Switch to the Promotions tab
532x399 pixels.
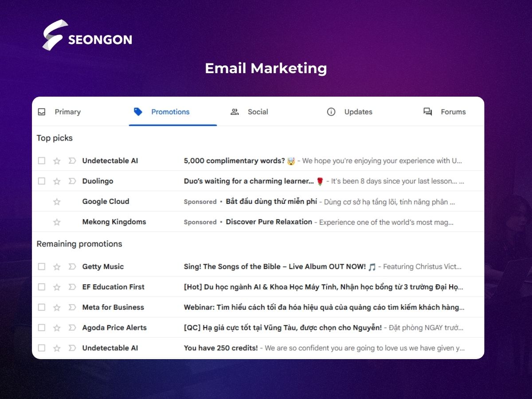coord(173,112)
